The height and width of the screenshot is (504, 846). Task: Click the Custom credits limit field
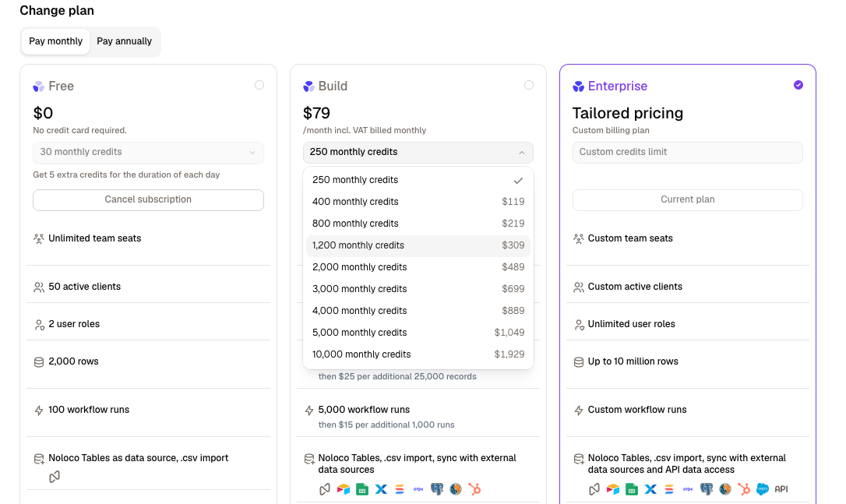coord(687,153)
